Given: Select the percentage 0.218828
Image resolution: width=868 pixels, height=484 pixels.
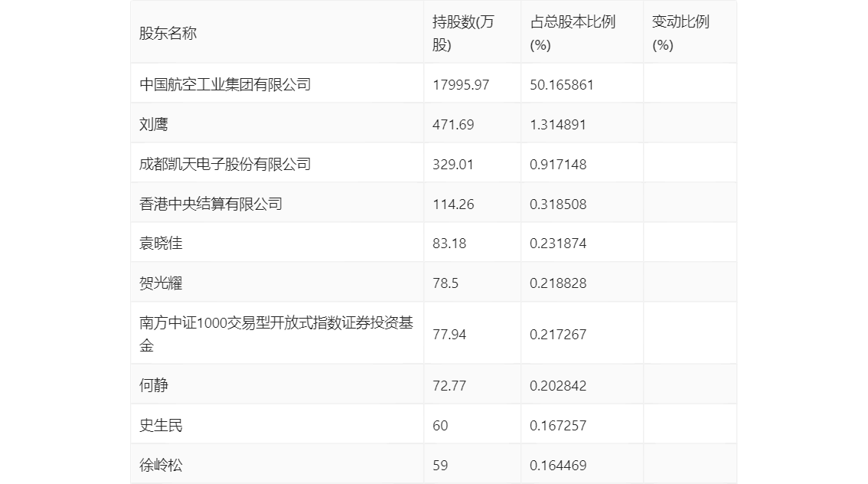Looking at the screenshot, I should (558, 283).
